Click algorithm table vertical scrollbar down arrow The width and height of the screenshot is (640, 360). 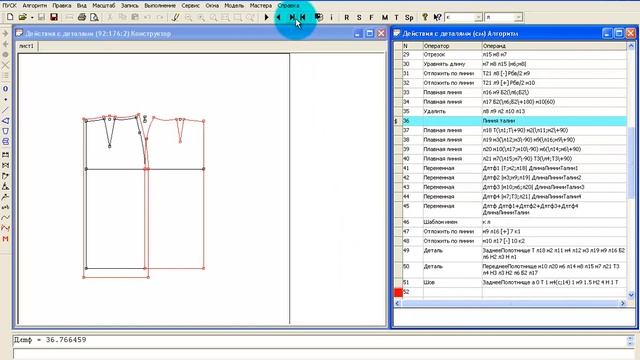click(631, 295)
